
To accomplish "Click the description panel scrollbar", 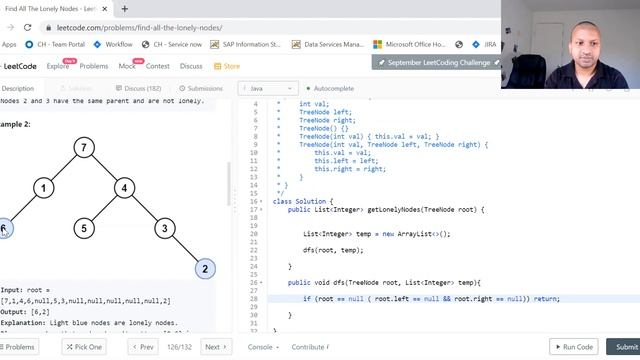I will point(229,184).
